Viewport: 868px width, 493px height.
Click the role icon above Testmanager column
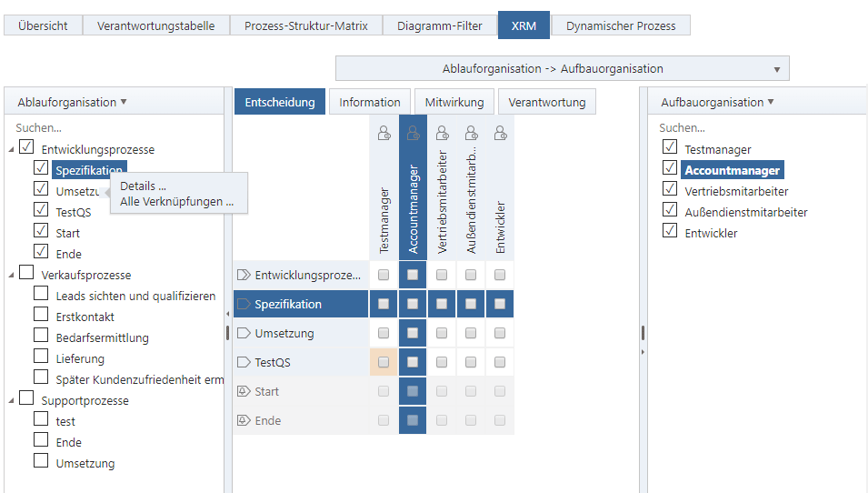[x=384, y=134]
